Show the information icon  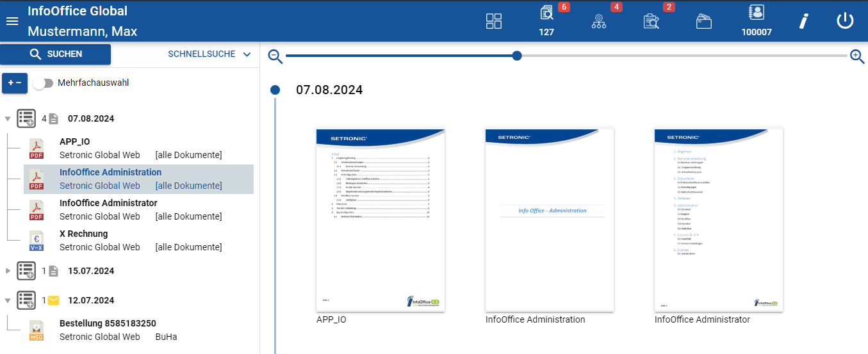(x=803, y=21)
